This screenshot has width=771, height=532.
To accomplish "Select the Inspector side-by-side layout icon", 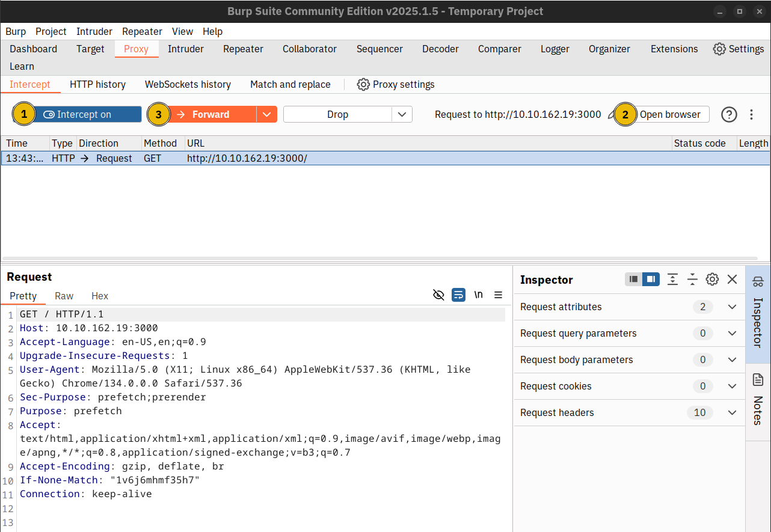I will click(651, 279).
